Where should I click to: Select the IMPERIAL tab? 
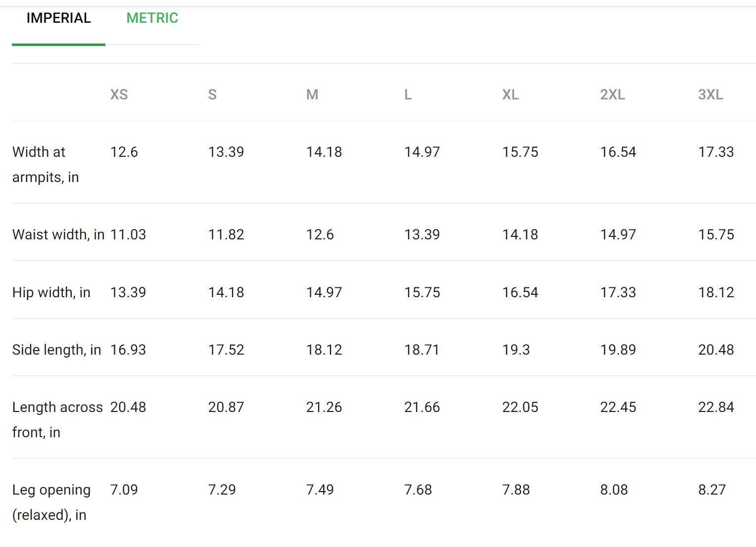tap(58, 18)
